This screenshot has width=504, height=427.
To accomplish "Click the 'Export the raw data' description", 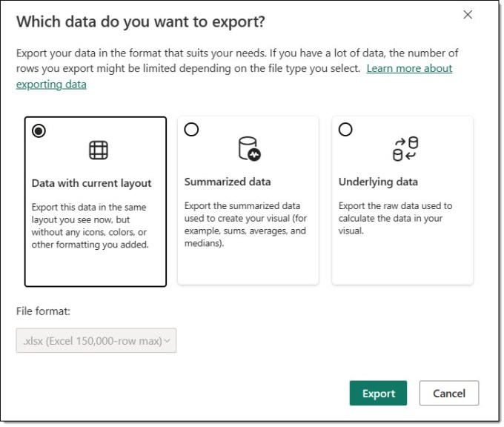I will [x=395, y=219].
